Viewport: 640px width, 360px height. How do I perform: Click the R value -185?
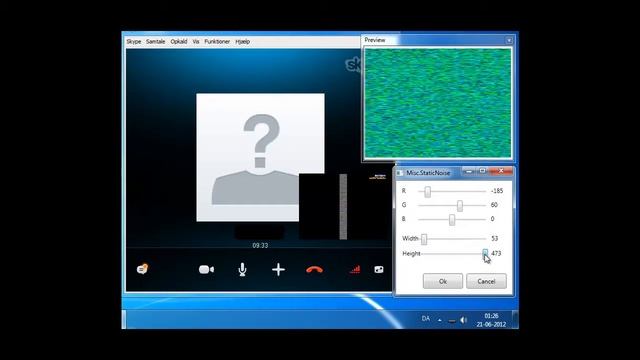click(x=497, y=191)
